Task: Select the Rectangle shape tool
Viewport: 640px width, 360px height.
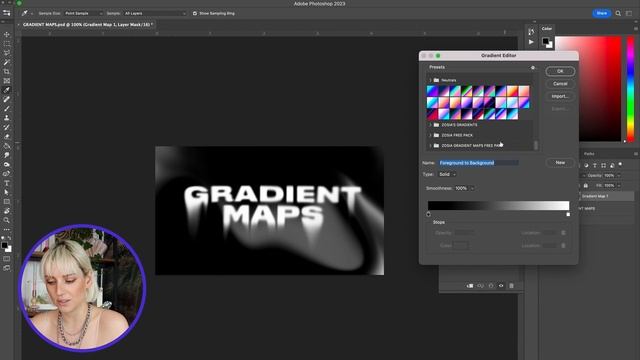Action: coord(7,202)
